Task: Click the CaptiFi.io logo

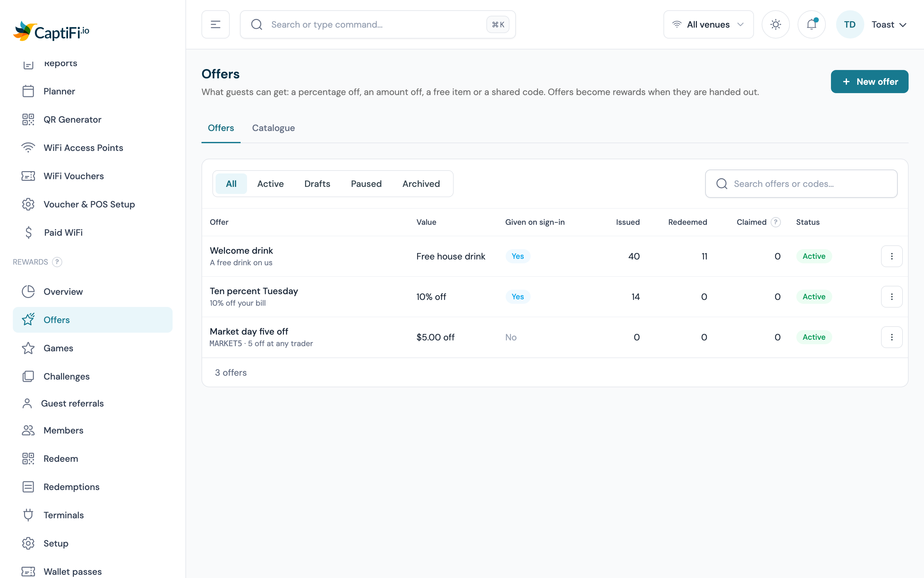Action: [x=51, y=31]
